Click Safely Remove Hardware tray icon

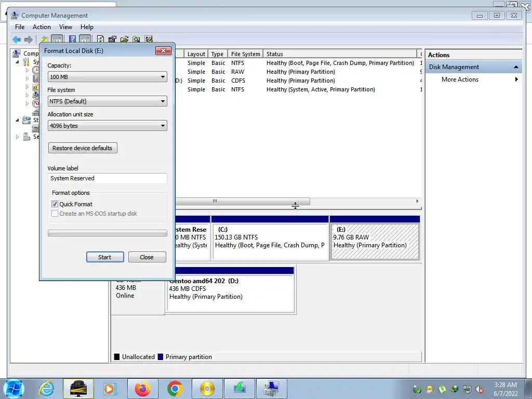click(417, 389)
